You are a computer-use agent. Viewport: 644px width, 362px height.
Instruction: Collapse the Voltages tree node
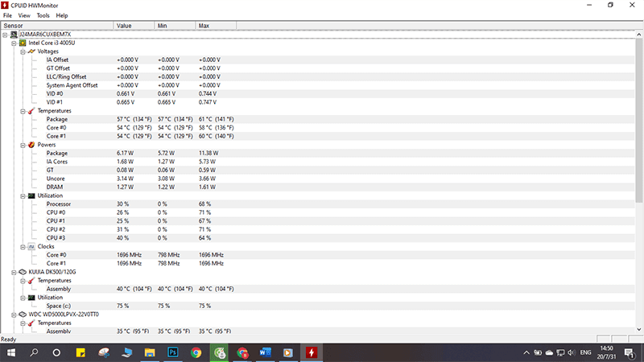[x=21, y=51]
